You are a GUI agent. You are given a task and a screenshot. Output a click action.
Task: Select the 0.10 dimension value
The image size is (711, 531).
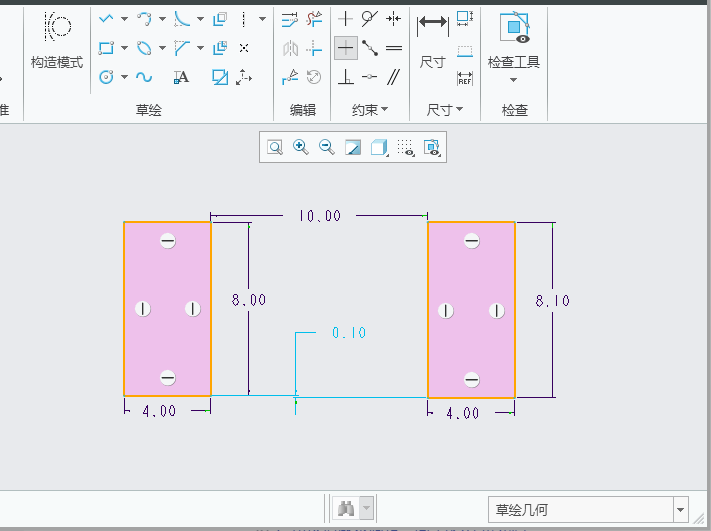point(349,333)
